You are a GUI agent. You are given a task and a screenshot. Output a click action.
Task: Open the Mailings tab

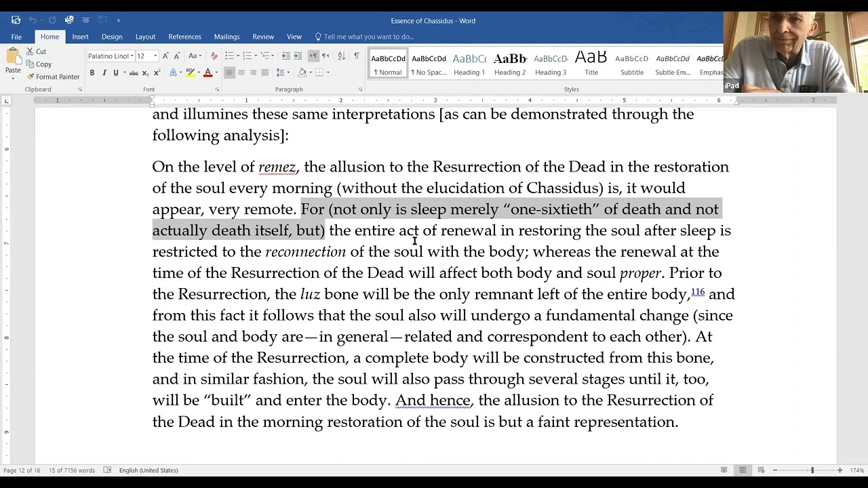click(226, 37)
